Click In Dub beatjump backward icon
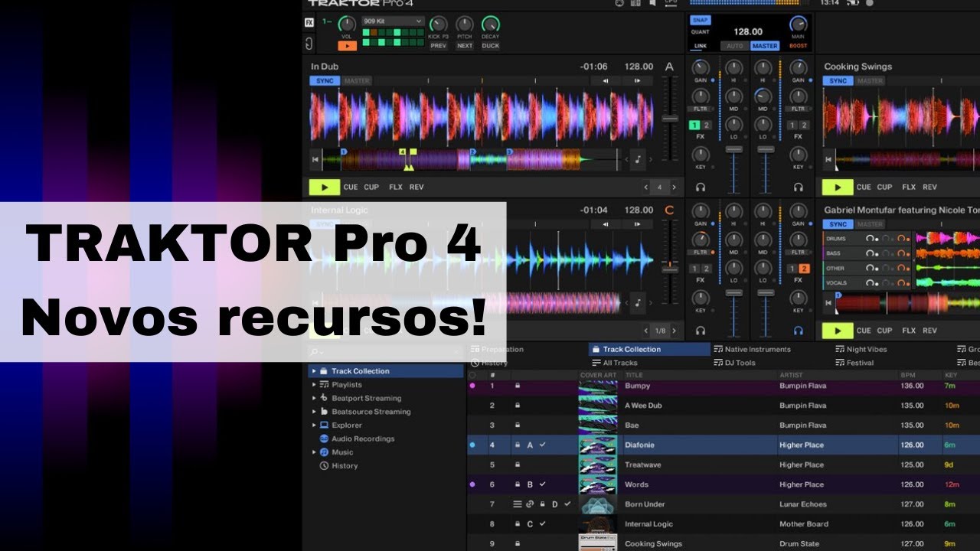 point(606,80)
